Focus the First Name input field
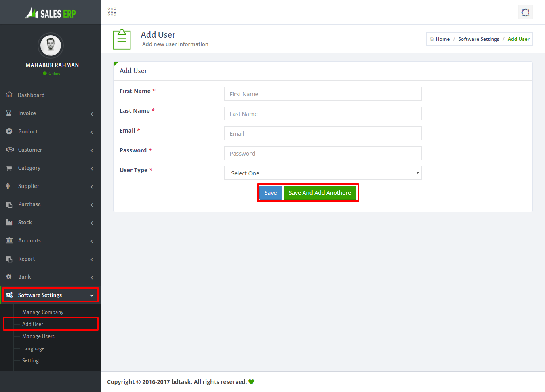 click(322, 94)
